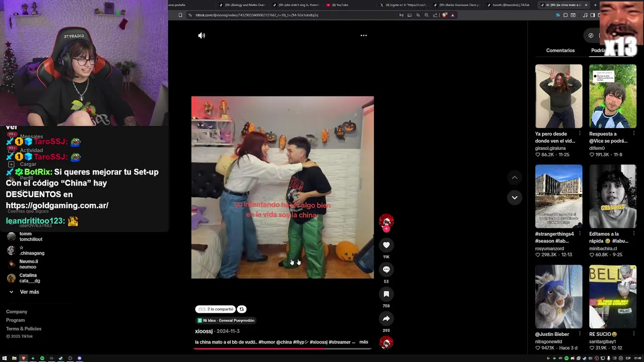Viewport: 644px width, 362px height.
Task: Open the Terms & Policies footer link
Action: tap(24, 329)
